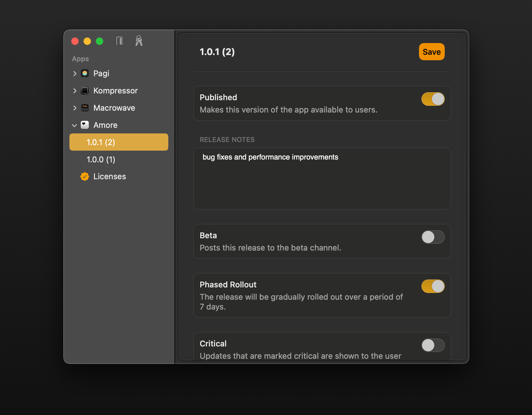532x415 pixels.
Task: Turn off Phased Rollout switch
Action: pyautogui.click(x=433, y=286)
